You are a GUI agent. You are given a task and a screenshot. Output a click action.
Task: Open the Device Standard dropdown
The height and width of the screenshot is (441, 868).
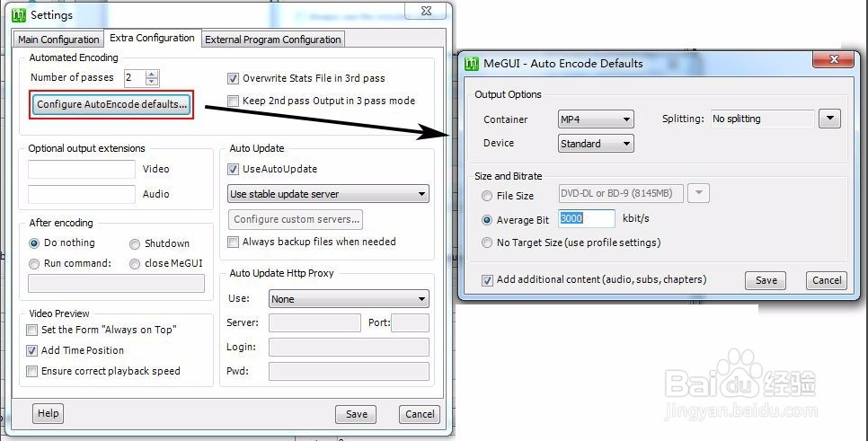(x=597, y=144)
